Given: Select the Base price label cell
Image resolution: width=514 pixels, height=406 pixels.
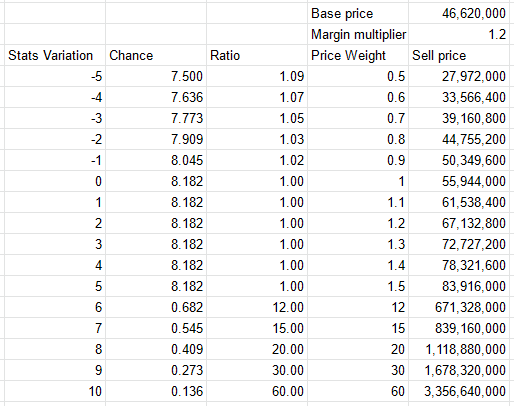Looking at the screenshot, I should 358,13.
